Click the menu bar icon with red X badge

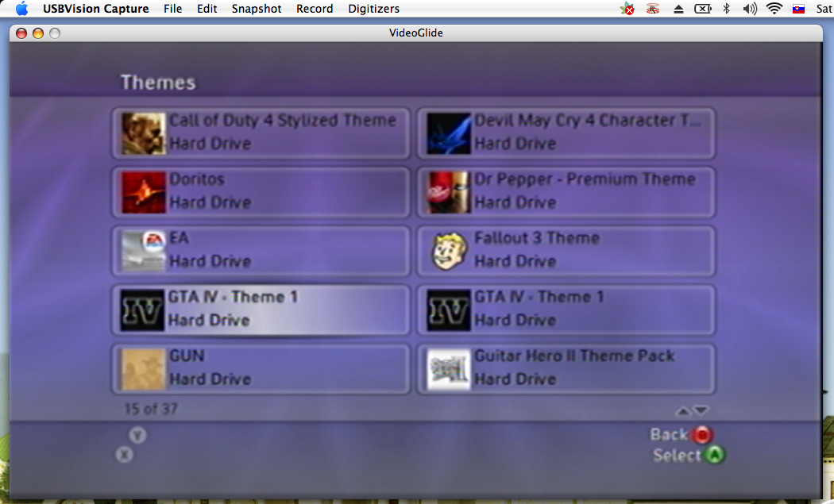click(x=627, y=9)
